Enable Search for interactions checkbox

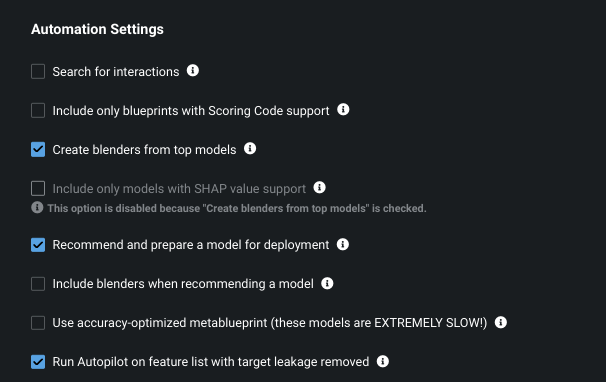tap(38, 72)
